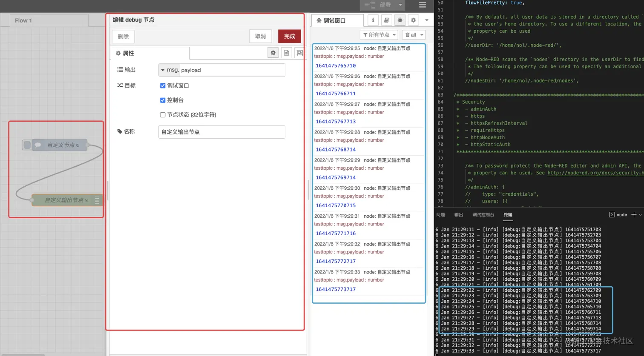The image size is (644, 356).
Task: Open the Node-RED hamburger main menu
Action: click(x=422, y=5)
